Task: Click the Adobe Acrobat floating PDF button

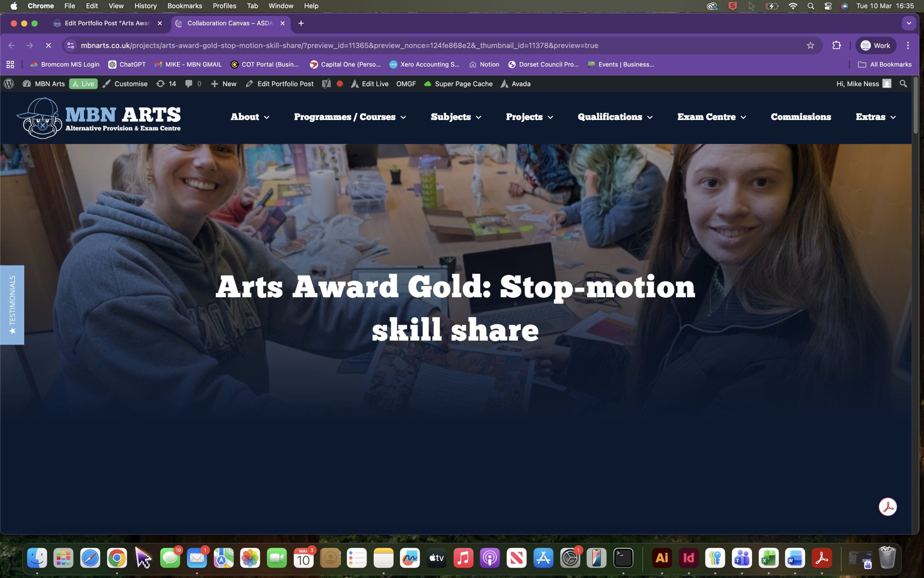Action: coord(887,507)
